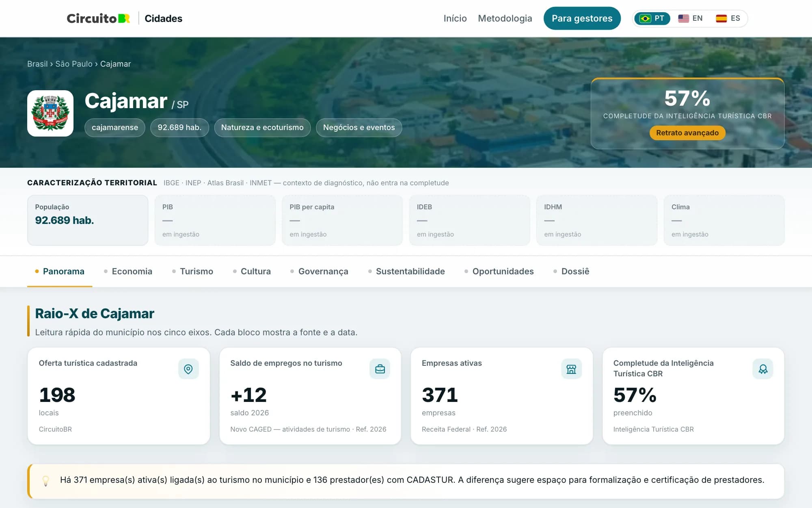The image size is (812, 508).
Task: Click the Brazil flag icon
Action: tap(645, 18)
